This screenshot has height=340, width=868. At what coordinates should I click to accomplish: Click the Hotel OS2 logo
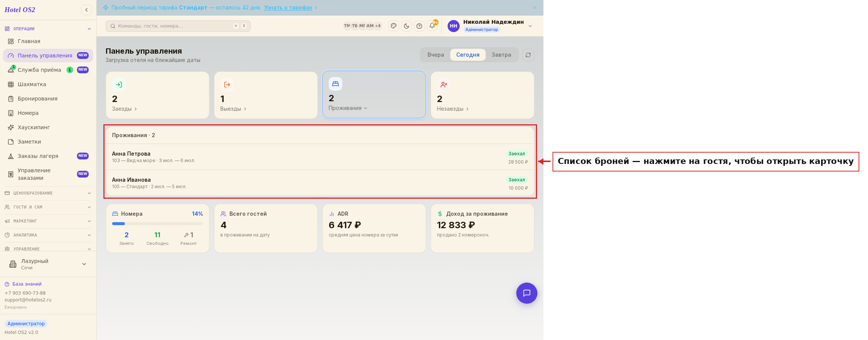pyautogui.click(x=20, y=10)
